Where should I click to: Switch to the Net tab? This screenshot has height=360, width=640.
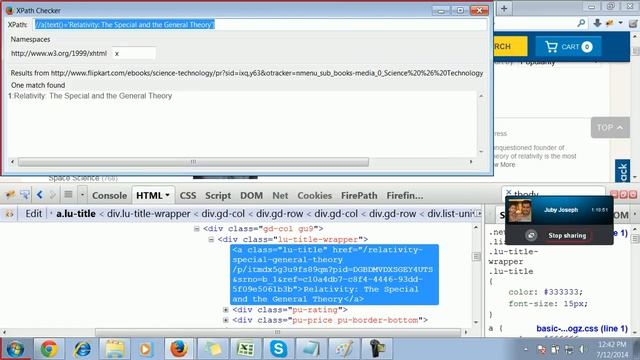tap(280, 196)
